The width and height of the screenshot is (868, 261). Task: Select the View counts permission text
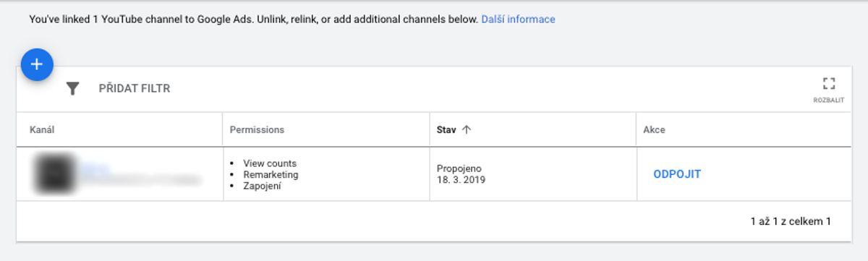270,163
